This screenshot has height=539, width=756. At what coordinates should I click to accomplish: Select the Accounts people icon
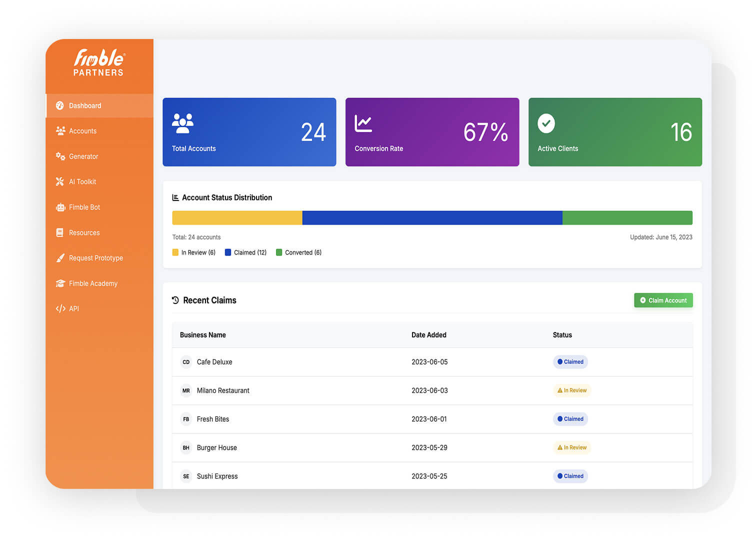pos(60,131)
